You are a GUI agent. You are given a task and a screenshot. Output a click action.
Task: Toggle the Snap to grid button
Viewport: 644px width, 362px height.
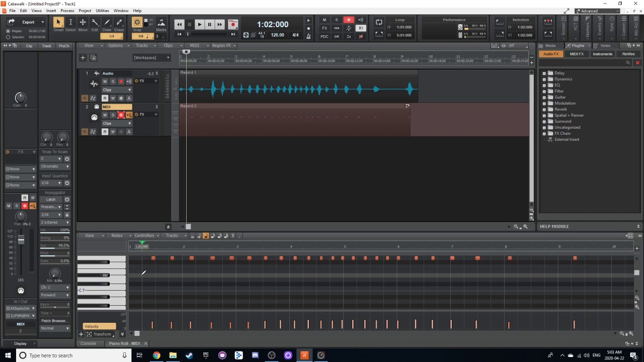(x=137, y=23)
